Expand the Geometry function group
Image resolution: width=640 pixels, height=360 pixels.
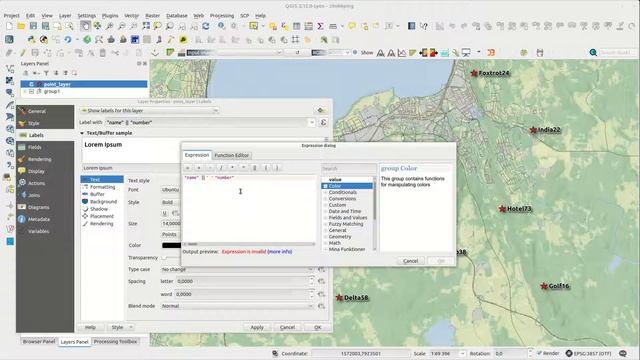click(x=325, y=237)
